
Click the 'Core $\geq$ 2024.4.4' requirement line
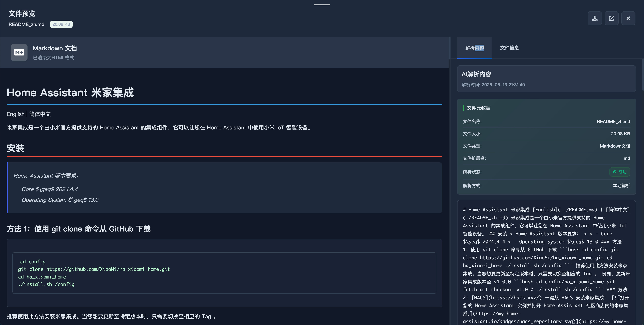[50, 189]
